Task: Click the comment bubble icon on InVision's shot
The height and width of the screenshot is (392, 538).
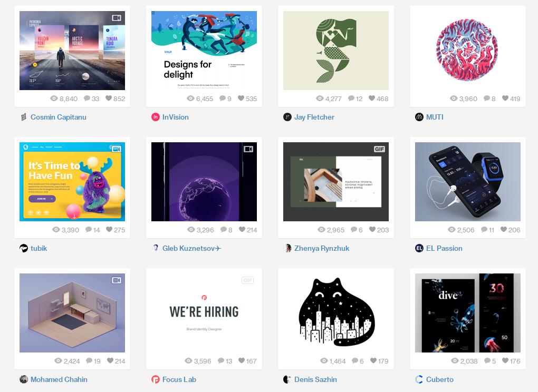Action: 223,99
